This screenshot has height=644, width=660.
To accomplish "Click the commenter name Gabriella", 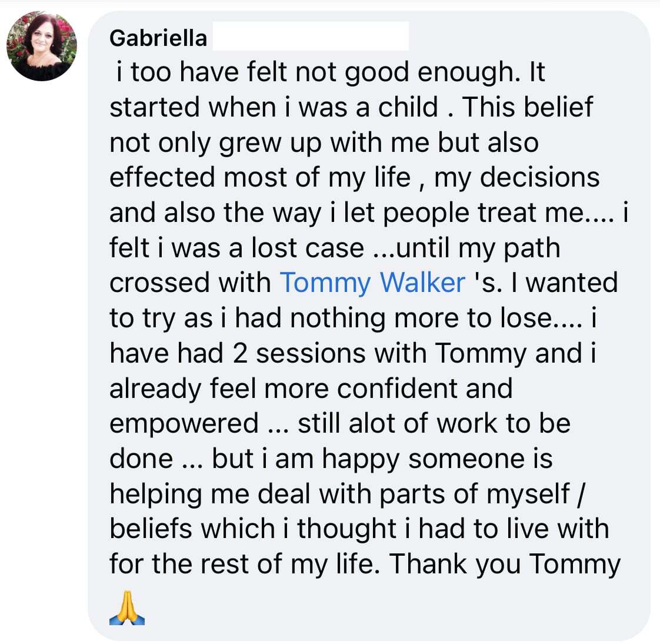I will tap(158, 38).
